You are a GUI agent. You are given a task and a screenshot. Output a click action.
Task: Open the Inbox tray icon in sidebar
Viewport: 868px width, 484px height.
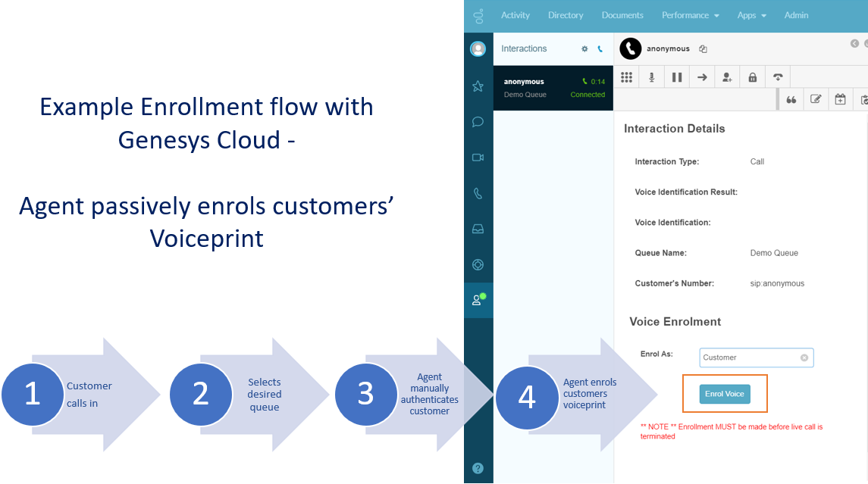pyautogui.click(x=478, y=229)
